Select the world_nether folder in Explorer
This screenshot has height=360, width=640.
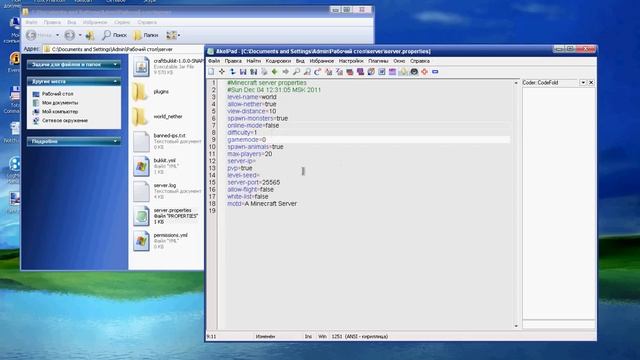157,117
